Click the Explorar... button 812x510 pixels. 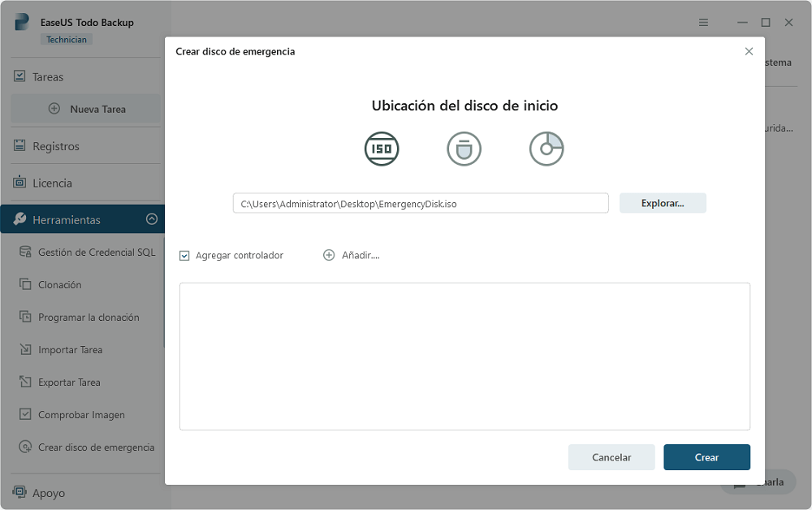click(x=662, y=203)
